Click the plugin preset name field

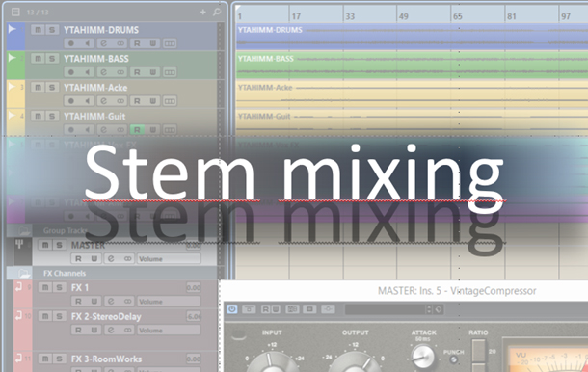[x=386, y=309]
